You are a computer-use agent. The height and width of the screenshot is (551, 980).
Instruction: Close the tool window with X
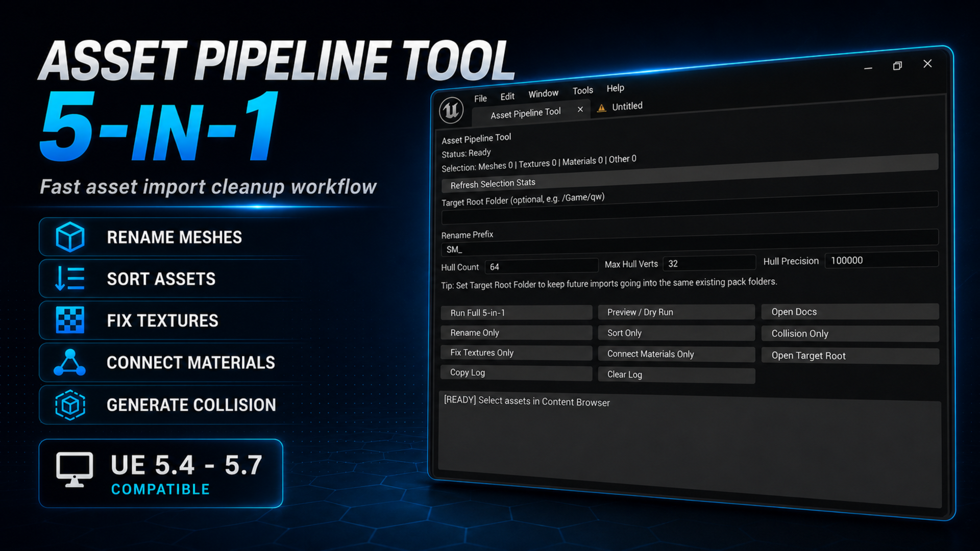point(927,63)
